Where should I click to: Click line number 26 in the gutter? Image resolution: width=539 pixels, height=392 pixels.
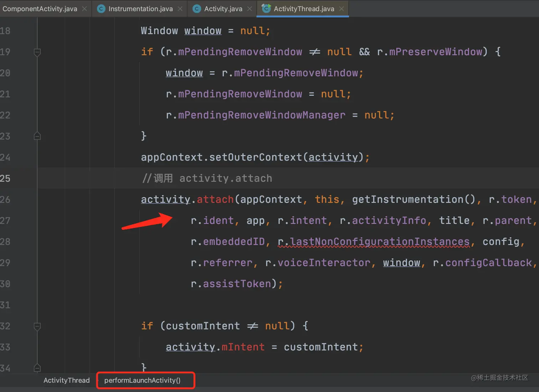click(x=5, y=199)
